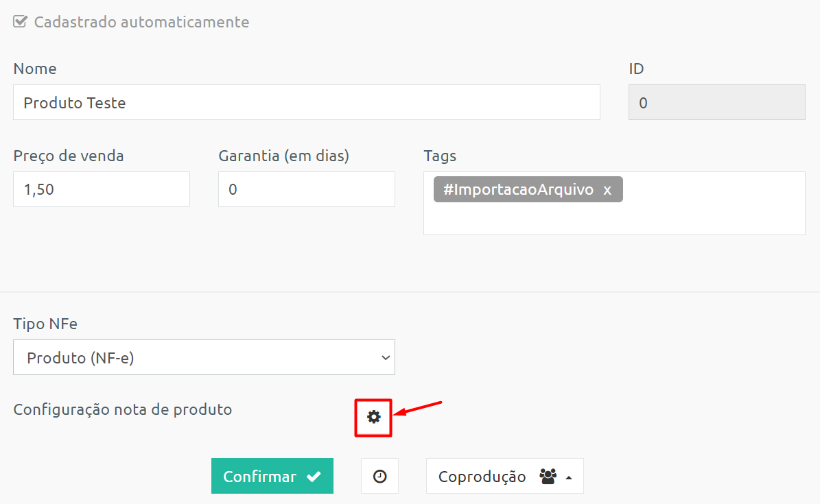Click into the Garantia days input
This screenshot has width=820, height=504.
coord(307,189)
